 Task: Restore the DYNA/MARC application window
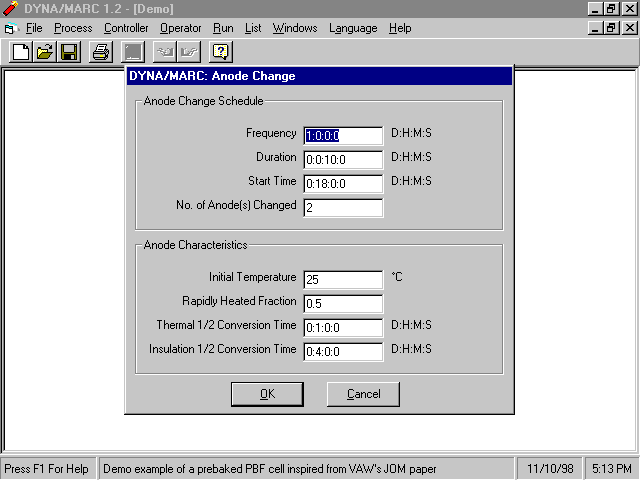611,9
